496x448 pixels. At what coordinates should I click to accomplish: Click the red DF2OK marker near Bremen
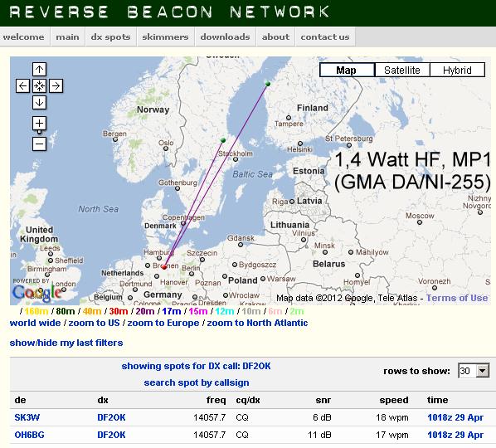164,267
